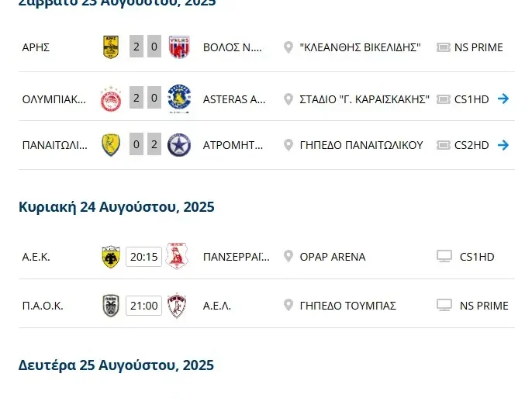This screenshot has height=398, width=532.
Task: Click the Ολυμπιακός team crest
Action: pos(111,99)
